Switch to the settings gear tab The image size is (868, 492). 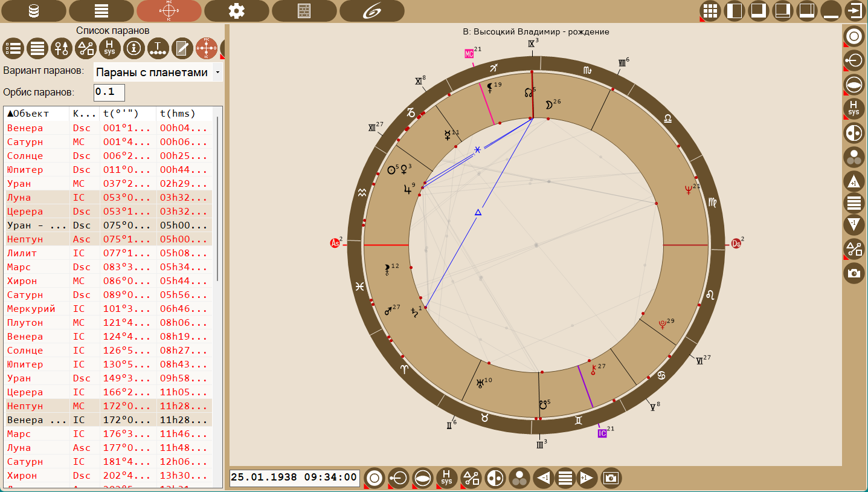pyautogui.click(x=236, y=11)
